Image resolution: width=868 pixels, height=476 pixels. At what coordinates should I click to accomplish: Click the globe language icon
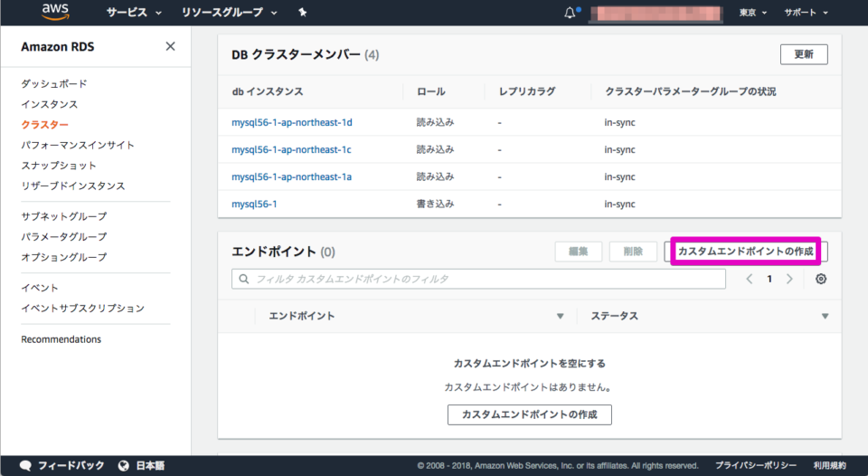124,465
